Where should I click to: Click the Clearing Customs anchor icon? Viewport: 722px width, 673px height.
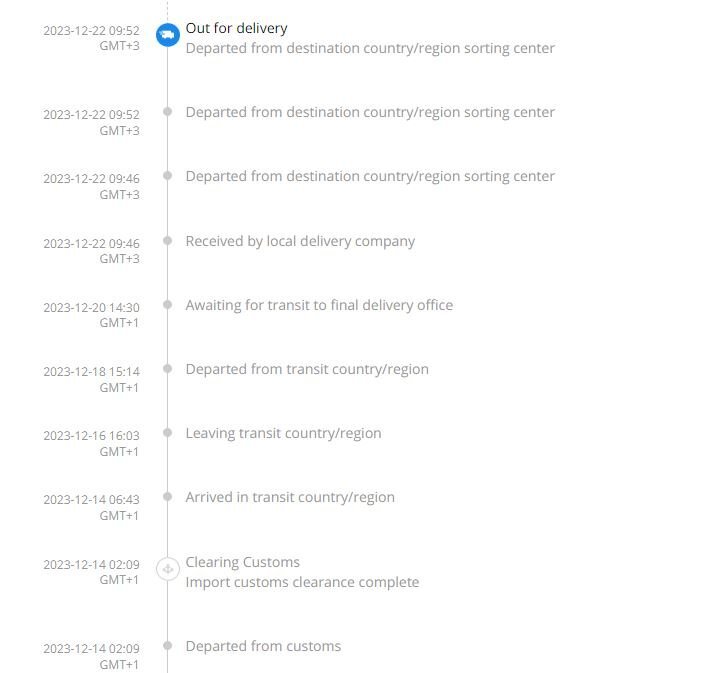(x=168, y=569)
